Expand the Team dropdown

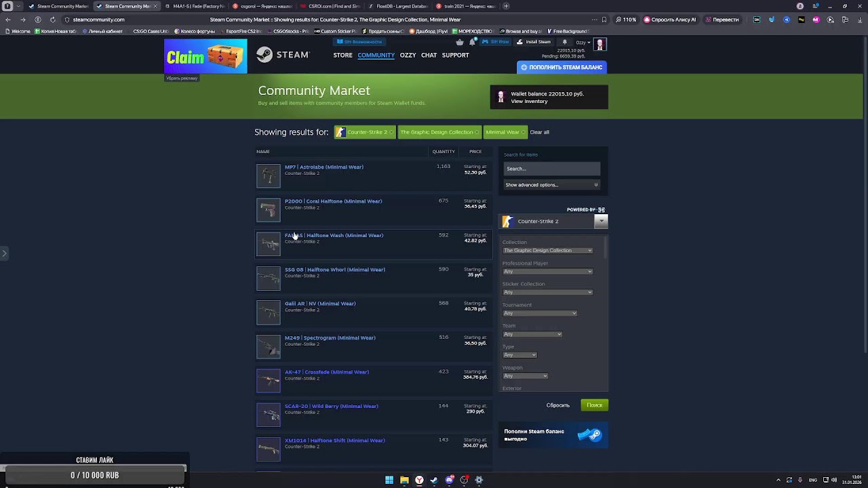coord(532,334)
